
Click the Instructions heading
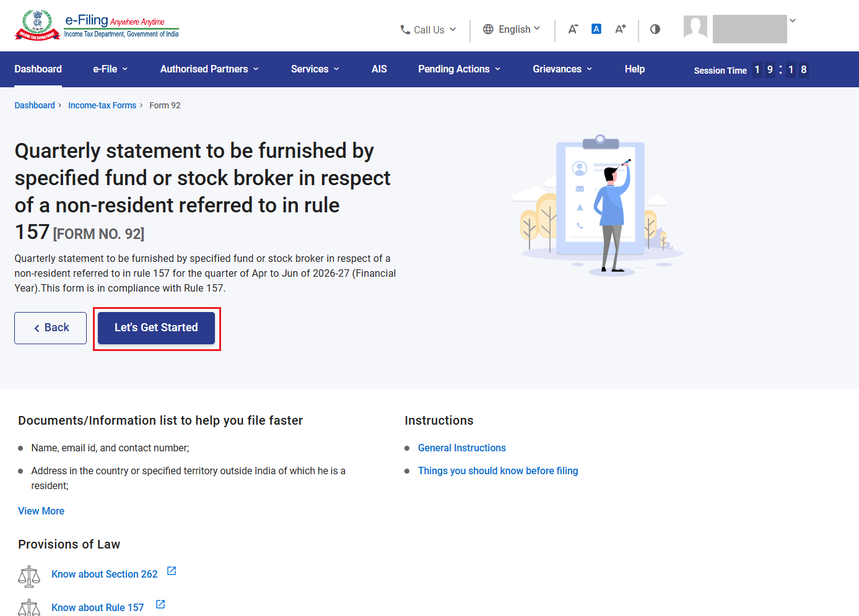(439, 420)
